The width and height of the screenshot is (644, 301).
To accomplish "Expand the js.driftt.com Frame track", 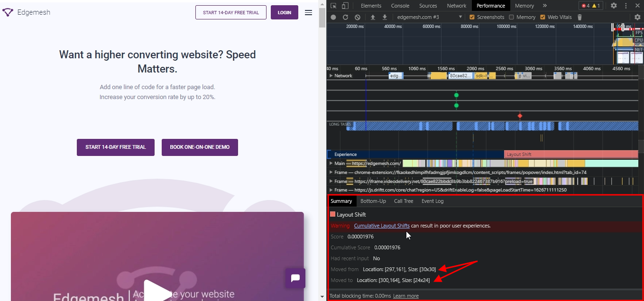I will coord(331,190).
